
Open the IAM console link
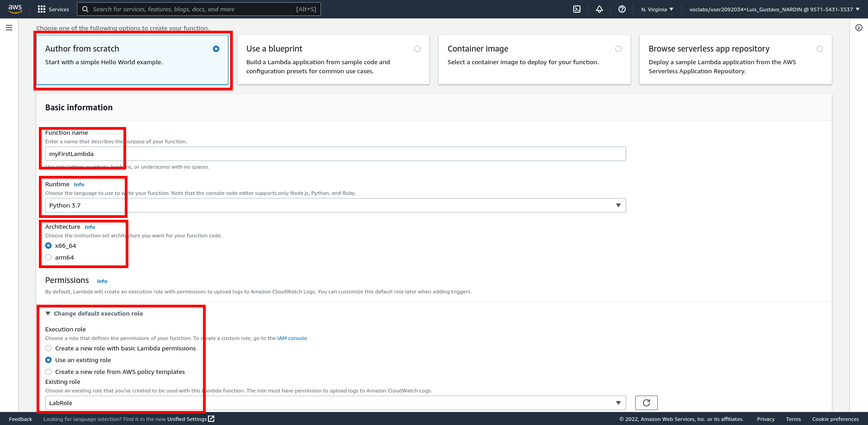tap(292, 338)
